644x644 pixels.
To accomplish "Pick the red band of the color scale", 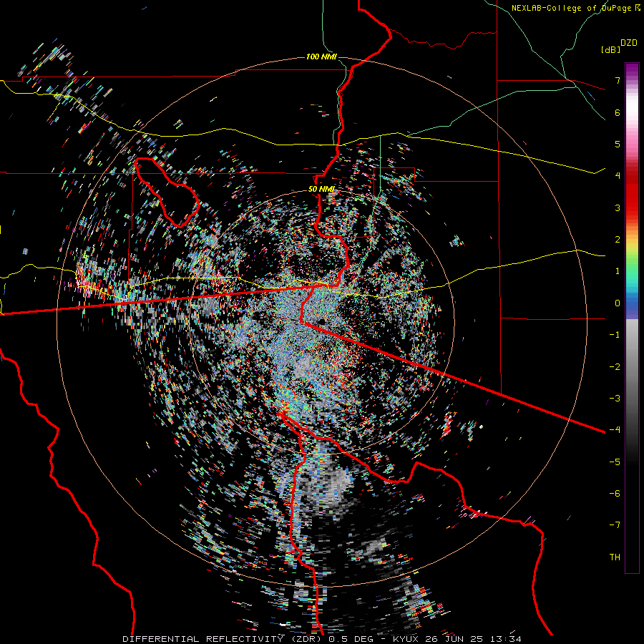I will coord(632,197).
